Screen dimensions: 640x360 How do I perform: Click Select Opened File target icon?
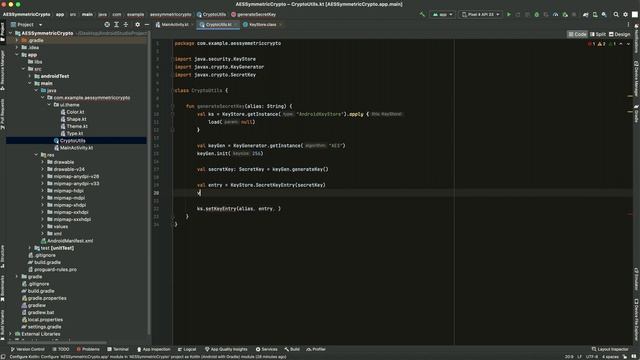click(x=107, y=24)
